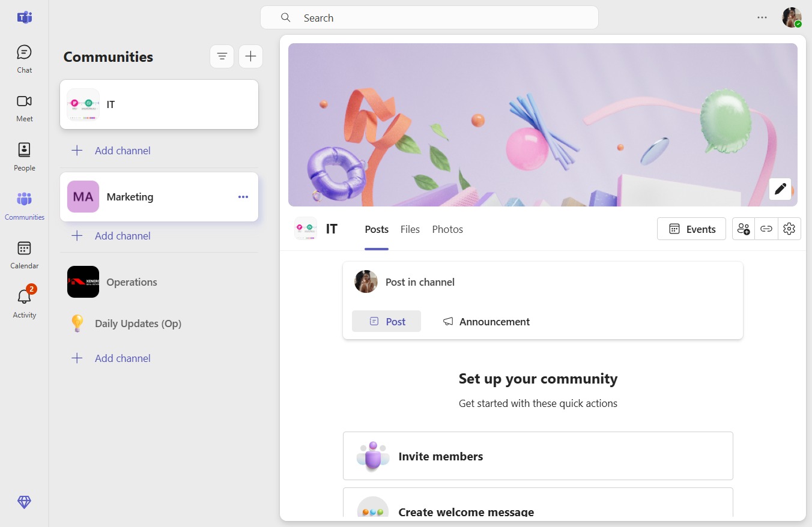Select the Operations community
812x527 pixels.
point(159,282)
